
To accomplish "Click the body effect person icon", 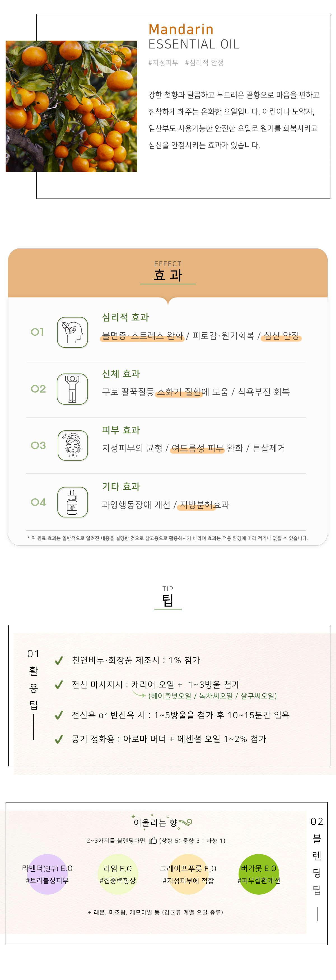I will (x=72, y=389).
